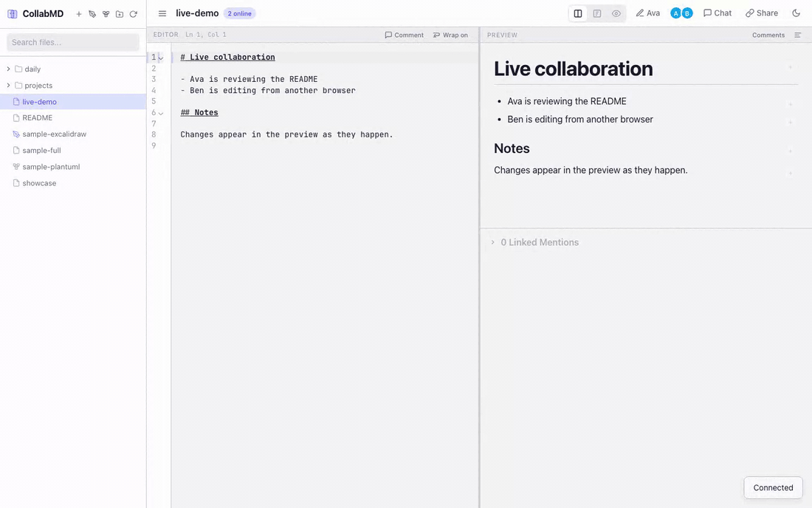The width and height of the screenshot is (812, 508).
Task: Collapse the Live collaboration heading fold chevron
Action: pos(161,57)
